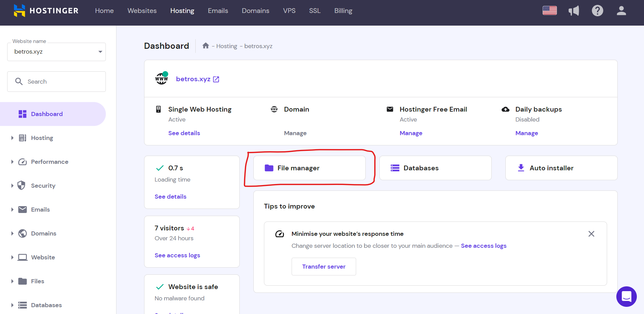Open the VPS menu item
The width and height of the screenshot is (644, 314).
click(289, 11)
